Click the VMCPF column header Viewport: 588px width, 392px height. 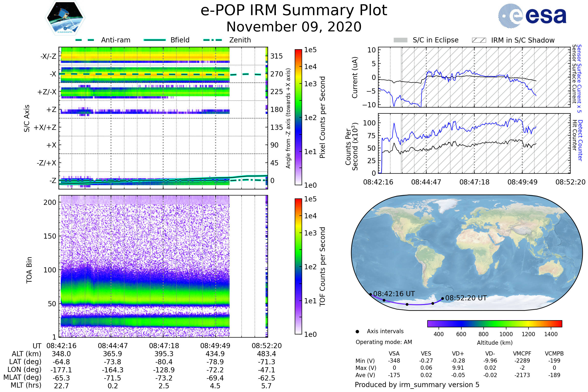(522, 354)
